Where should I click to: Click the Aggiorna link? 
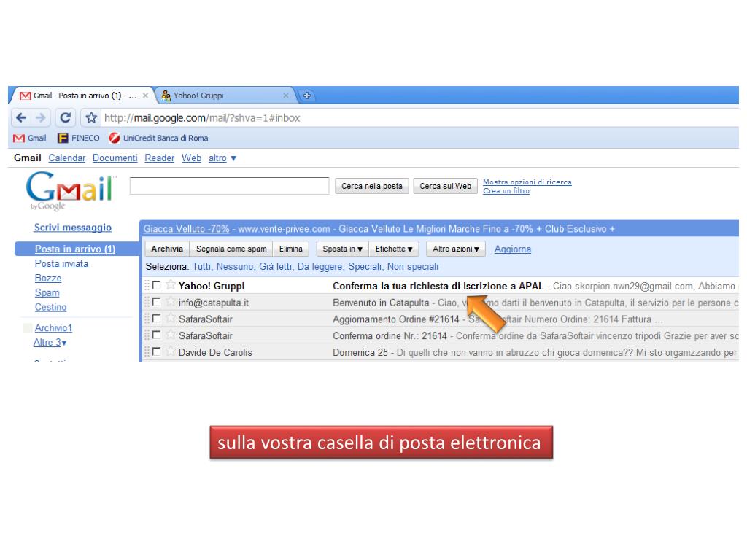513,249
